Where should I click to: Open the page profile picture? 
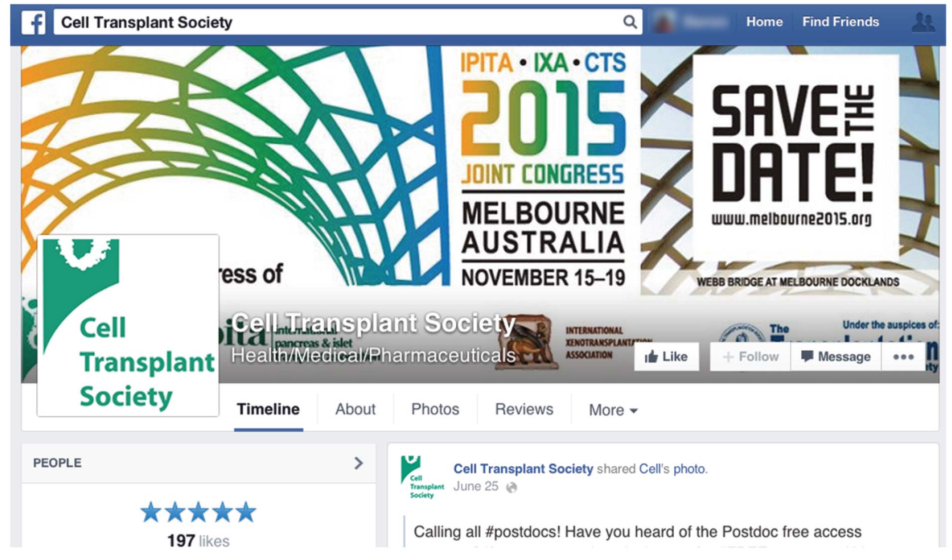coord(128,326)
